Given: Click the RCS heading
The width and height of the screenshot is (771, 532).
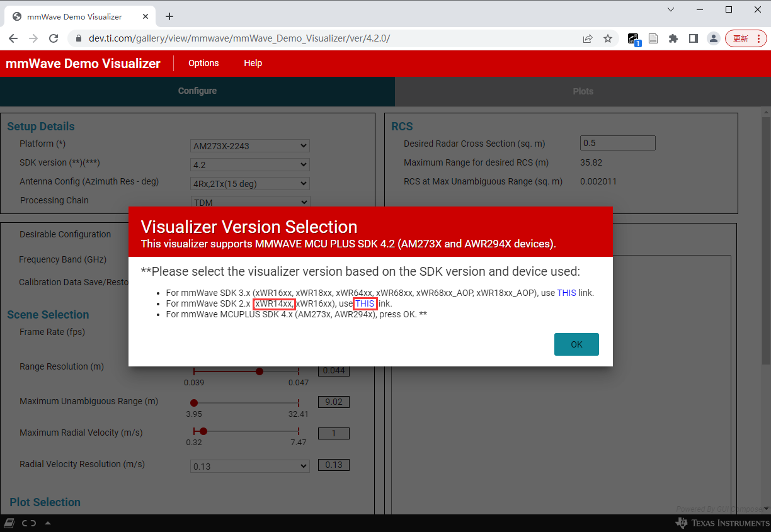Looking at the screenshot, I should [402, 127].
